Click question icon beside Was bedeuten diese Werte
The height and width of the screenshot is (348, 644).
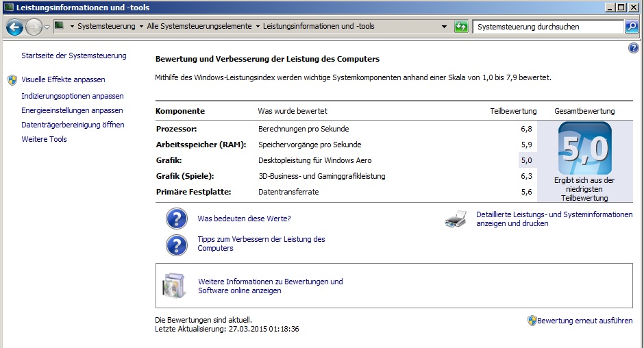tap(177, 219)
